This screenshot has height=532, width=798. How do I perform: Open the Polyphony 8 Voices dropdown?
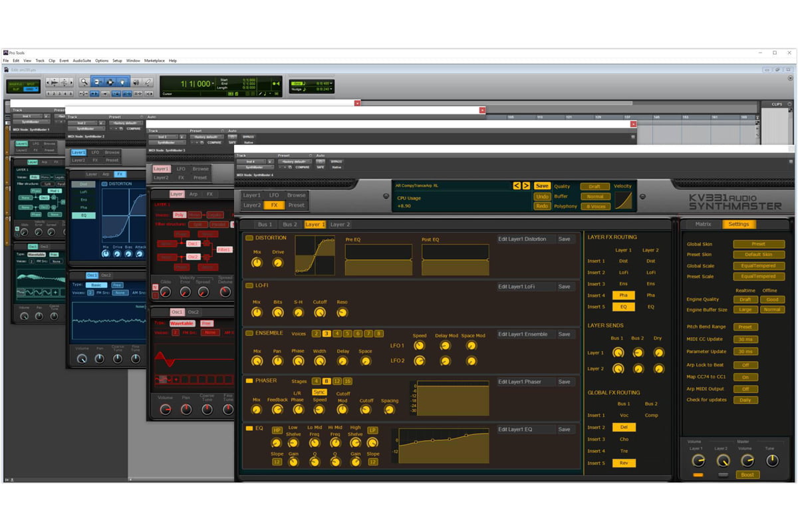coord(595,206)
